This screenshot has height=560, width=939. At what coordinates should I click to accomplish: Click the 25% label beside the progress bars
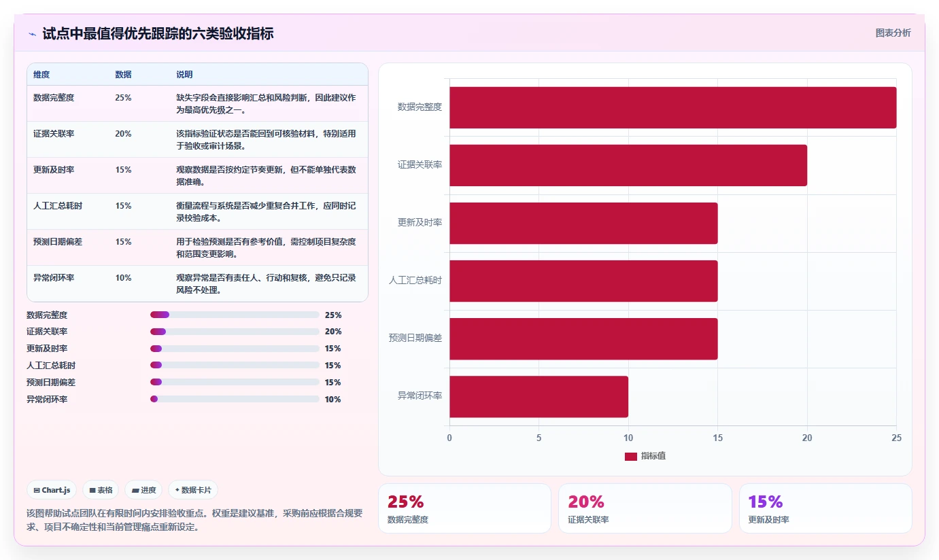point(333,315)
